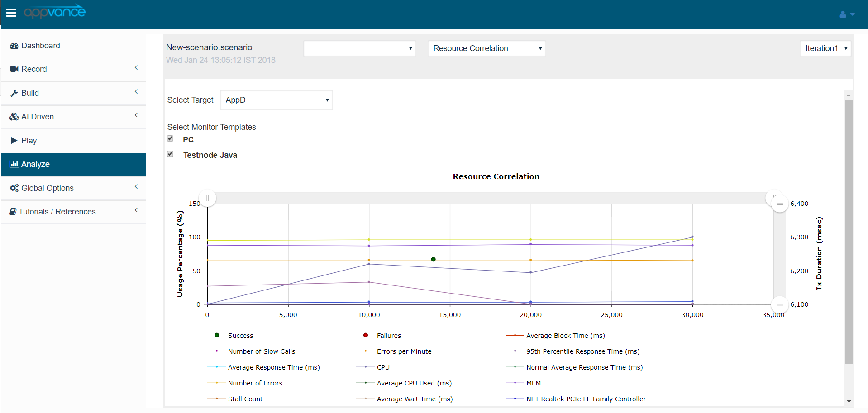
Task: Select the Analyze sidebar item
Action: click(x=73, y=164)
